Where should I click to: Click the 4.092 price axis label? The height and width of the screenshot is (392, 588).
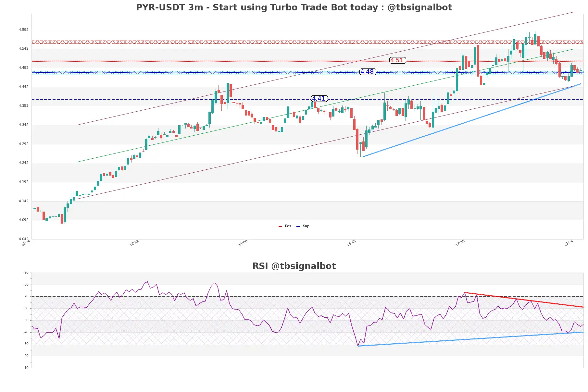click(x=24, y=220)
